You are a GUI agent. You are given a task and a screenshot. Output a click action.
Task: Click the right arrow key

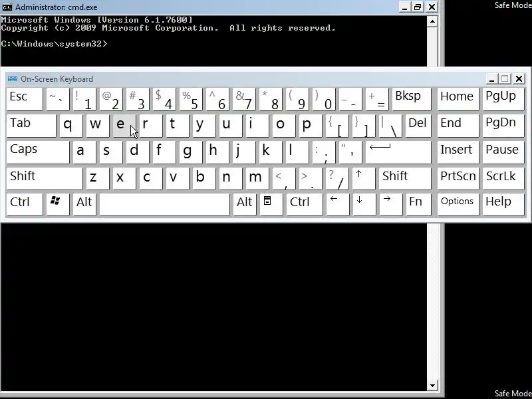pyautogui.click(x=391, y=204)
